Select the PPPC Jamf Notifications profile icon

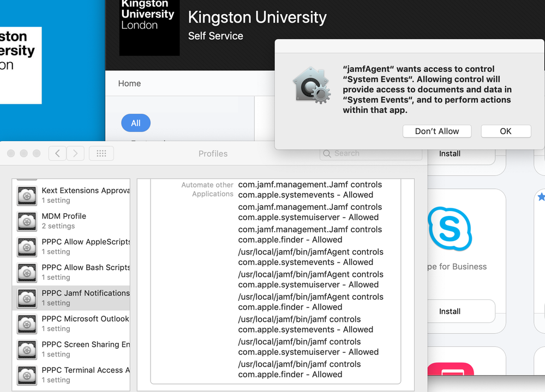(x=27, y=298)
